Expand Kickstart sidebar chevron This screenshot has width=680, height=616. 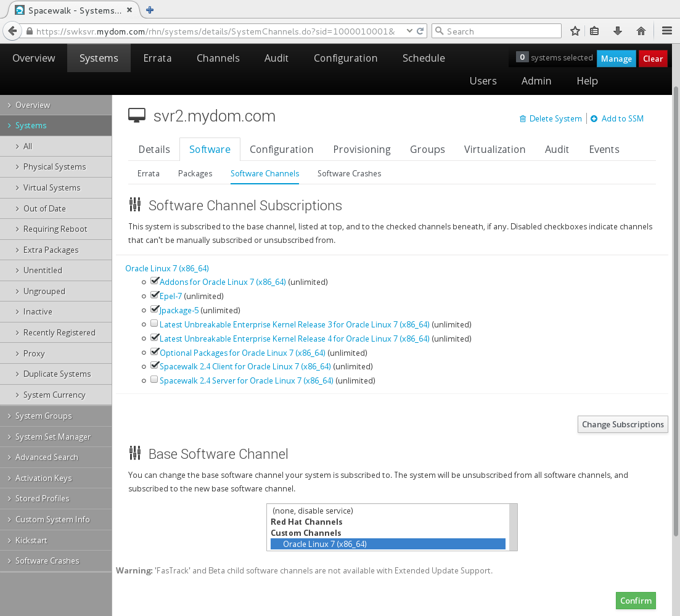point(9,540)
